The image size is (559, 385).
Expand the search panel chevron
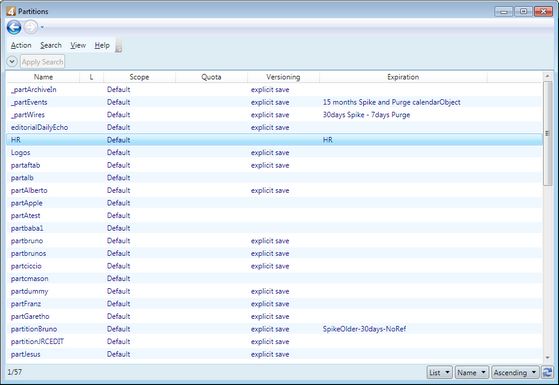point(12,62)
